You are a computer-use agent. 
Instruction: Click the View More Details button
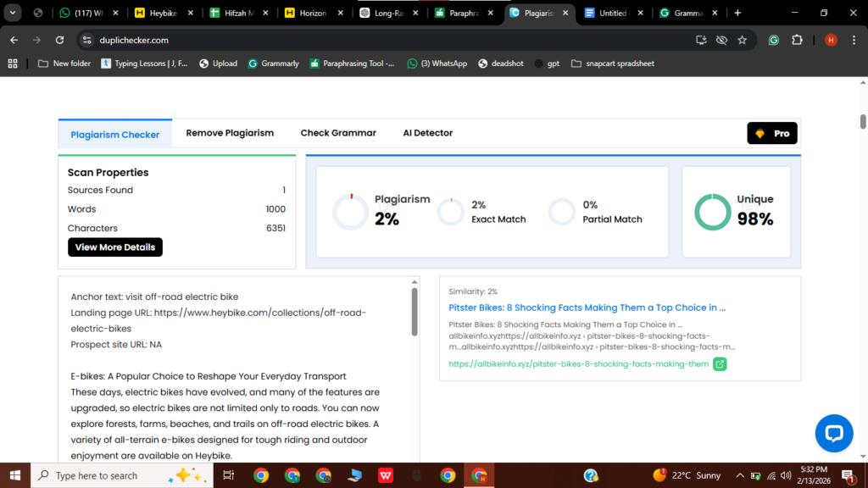(115, 247)
